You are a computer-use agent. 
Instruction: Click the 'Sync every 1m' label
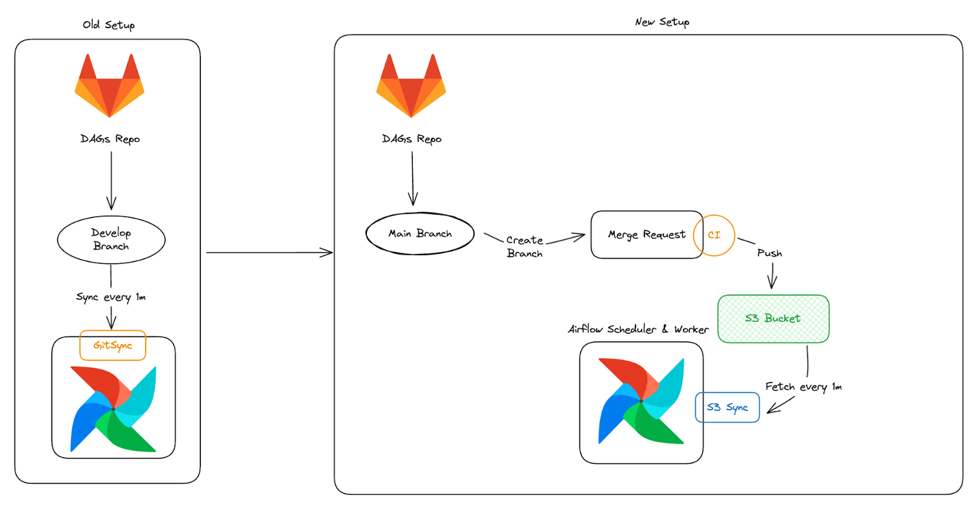pyautogui.click(x=111, y=297)
